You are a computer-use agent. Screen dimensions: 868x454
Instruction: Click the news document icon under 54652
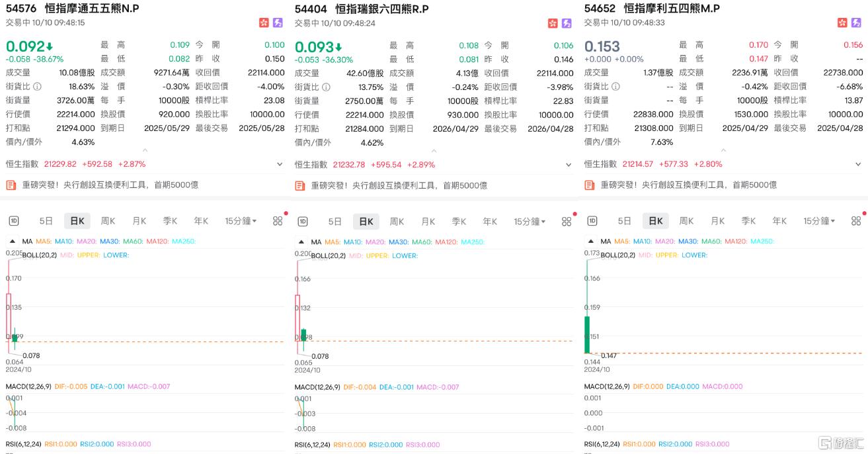click(590, 185)
